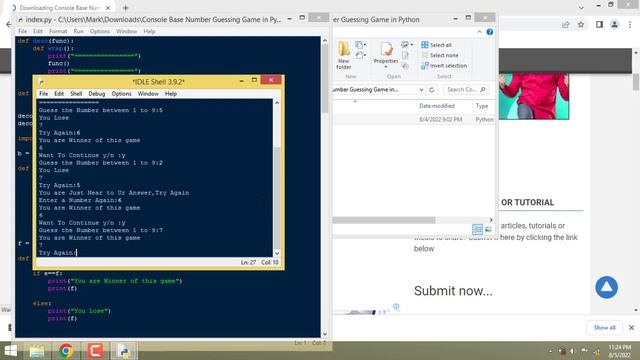The image size is (640, 360).
Task: Click History icon in Explorer Open group
Action: click(405, 66)
